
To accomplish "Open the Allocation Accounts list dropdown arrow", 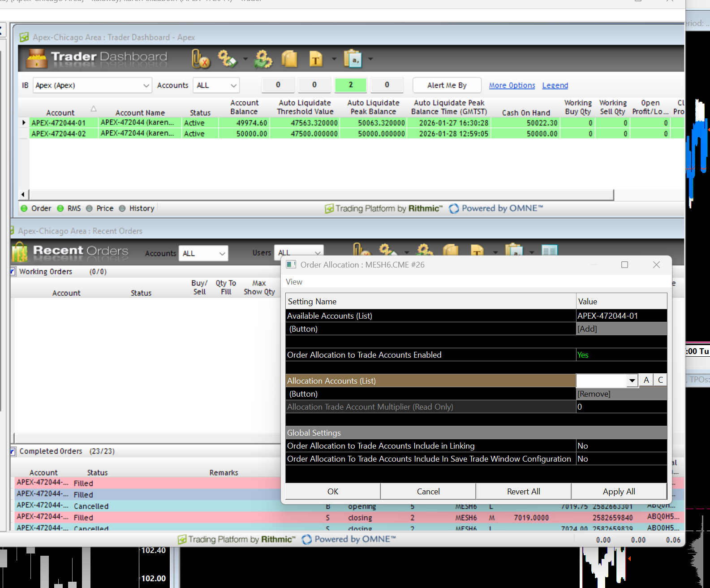I will [x=632, y=380].
